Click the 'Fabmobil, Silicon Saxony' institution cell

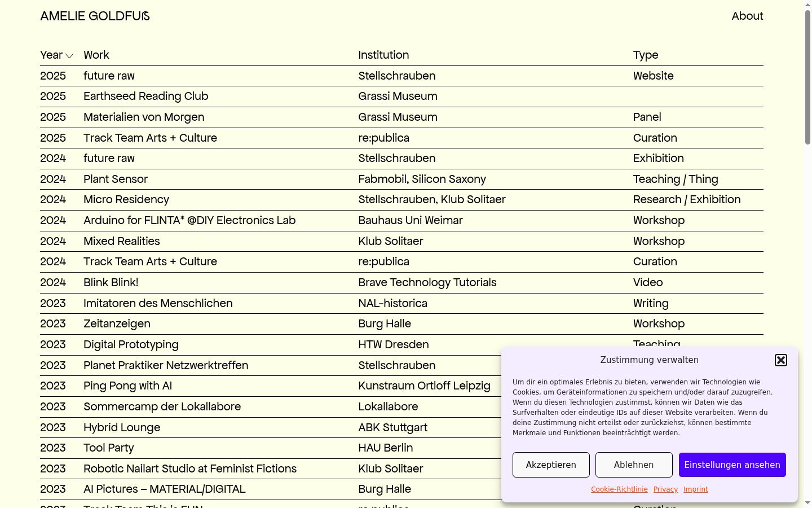[x=422, y=179]
